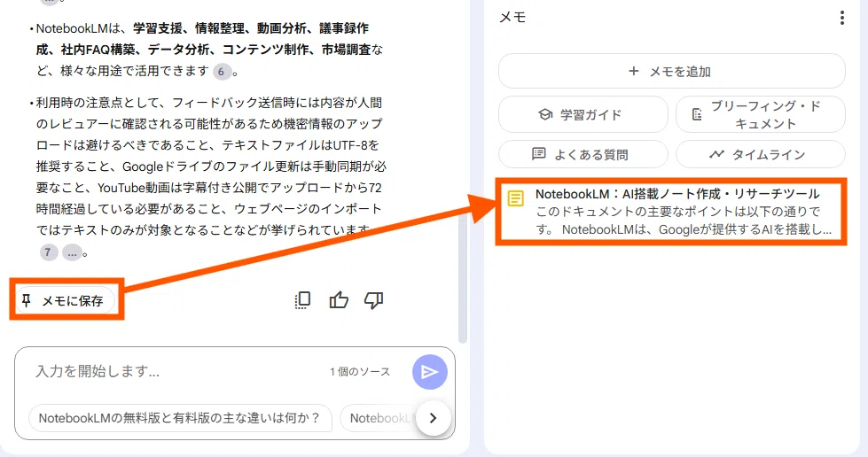This screenshot has width=868, height=457.
Task: Click the メモに保存 pin button
Action: (x=66, y=300)
